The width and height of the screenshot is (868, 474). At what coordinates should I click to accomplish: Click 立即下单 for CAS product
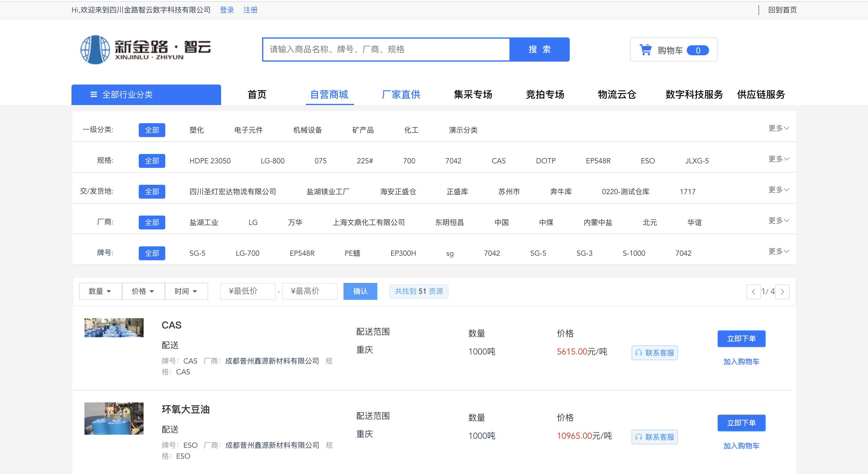(x=741, y=339)
